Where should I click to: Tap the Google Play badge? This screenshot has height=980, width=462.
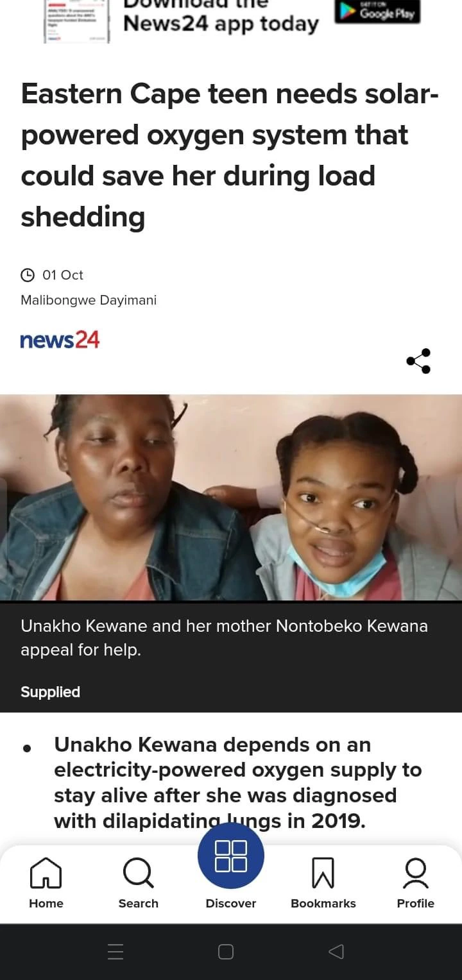(377, 12)
